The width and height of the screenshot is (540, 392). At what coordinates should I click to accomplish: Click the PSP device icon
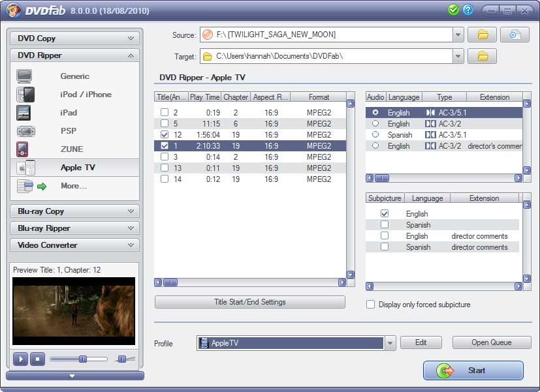click(x=26, y=131)
